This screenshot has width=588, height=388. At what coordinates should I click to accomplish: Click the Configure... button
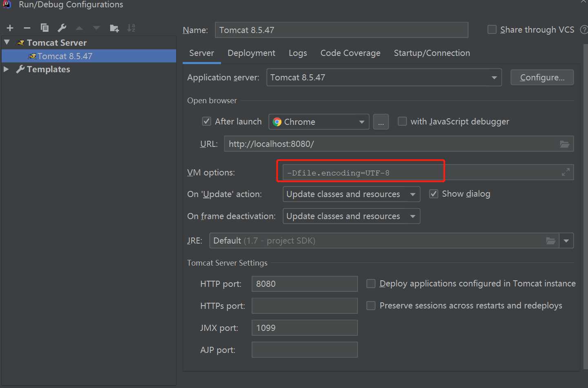(x=542, y=78)
